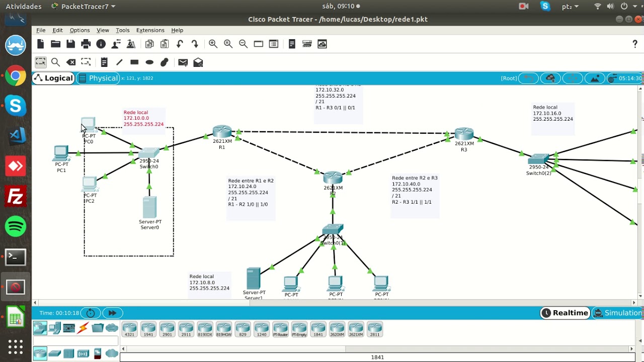Add a Complex PDU open envelope
The width and height of the screenshot is (644, 362).
tap(198, 62)
